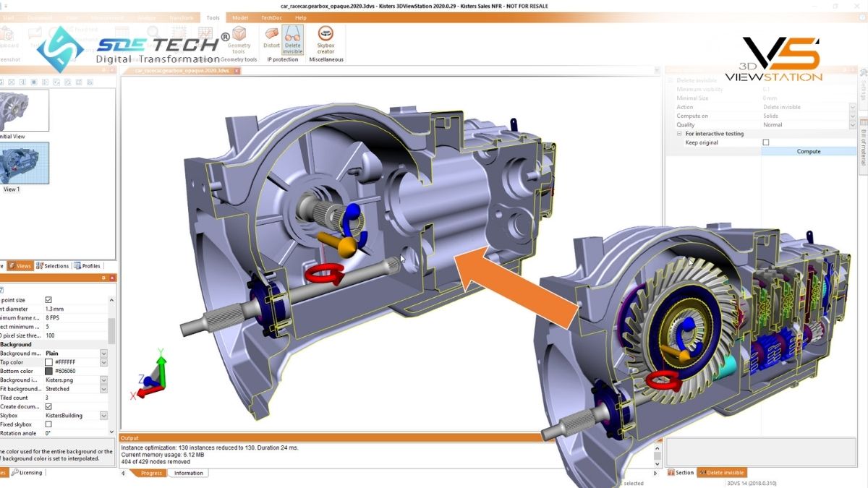Click the Tiled count value 3
The image size is (868, 488).
[x=75, y=398]
